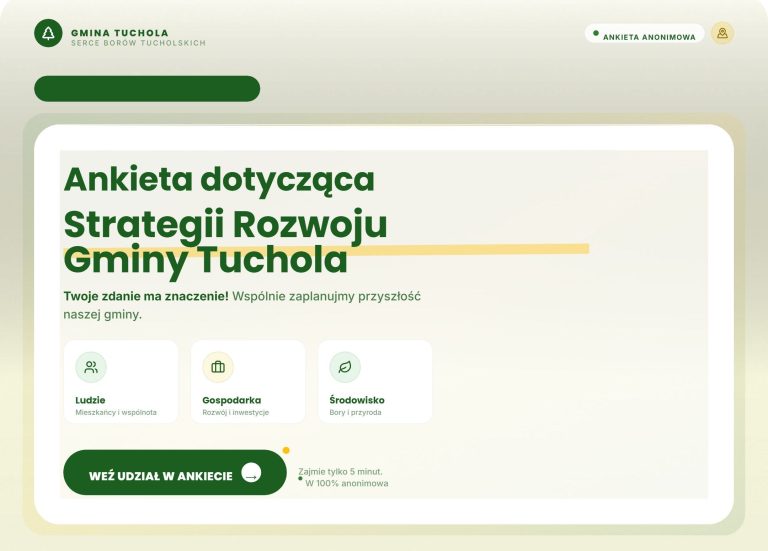Click 'Bory i przyroda' subtitle

click(x=356, y=412)
